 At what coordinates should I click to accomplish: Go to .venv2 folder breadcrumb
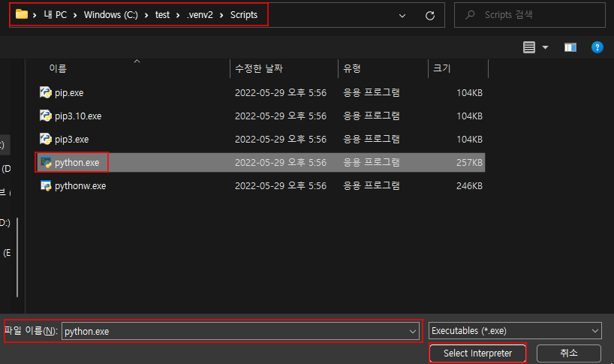pyautogui.click(x=200, y=15)
